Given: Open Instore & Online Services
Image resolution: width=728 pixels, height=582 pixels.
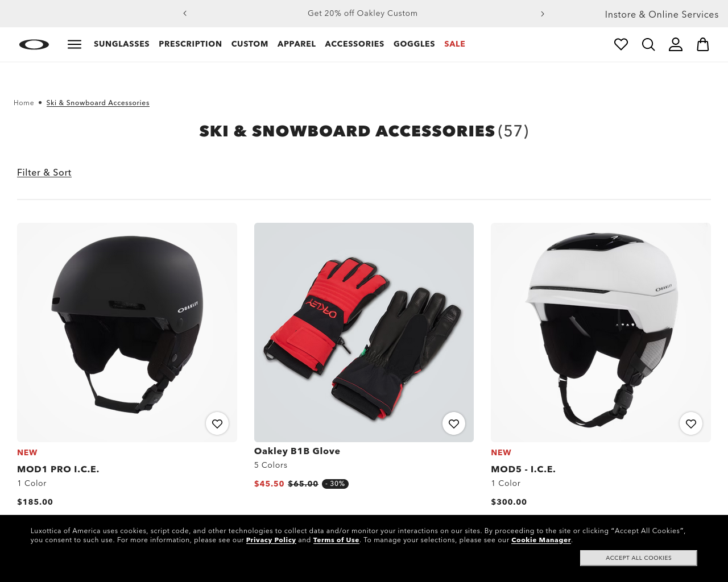Looking at the screenshot, I should pyautogui.click(x=661, y=14).
